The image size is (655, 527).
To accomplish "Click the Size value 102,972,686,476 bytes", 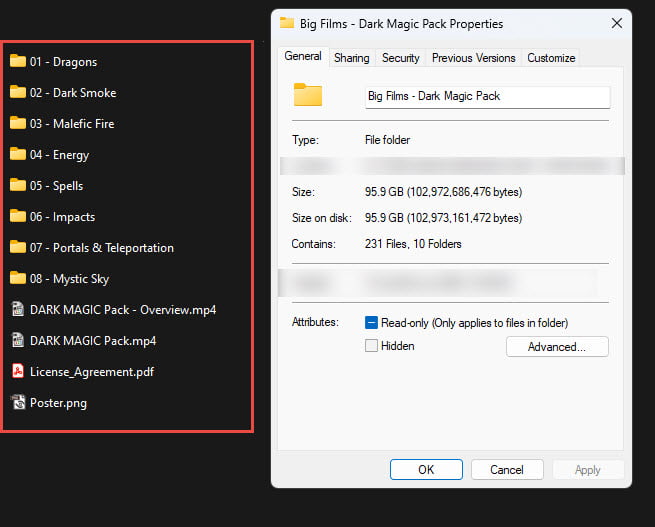I will [x=443, y=192].
